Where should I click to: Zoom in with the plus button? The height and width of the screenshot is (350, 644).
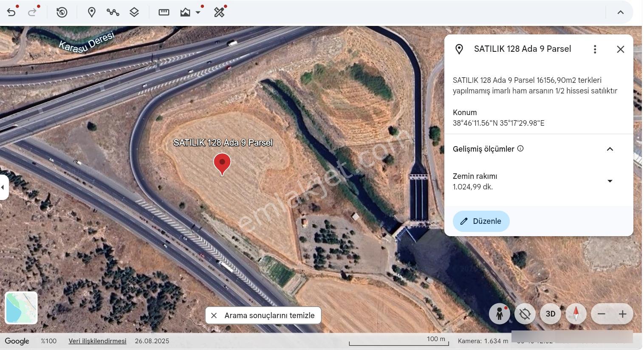click(x=623, y=314)
